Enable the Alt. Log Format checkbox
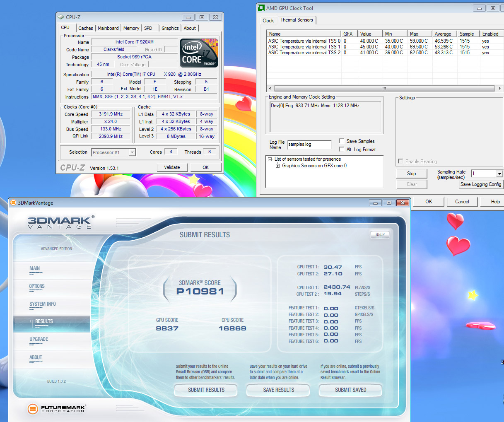Viewport: 504px width, 422px height. click(342, 149)
